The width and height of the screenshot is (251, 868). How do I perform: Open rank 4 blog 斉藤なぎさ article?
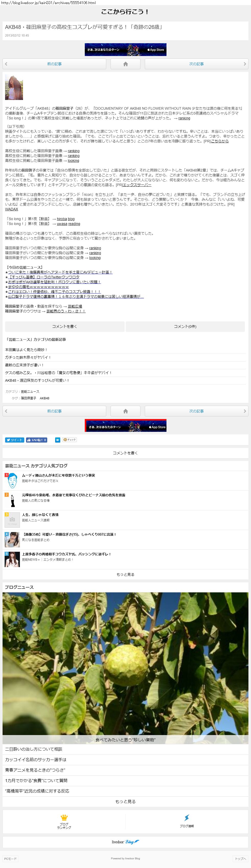69,534
